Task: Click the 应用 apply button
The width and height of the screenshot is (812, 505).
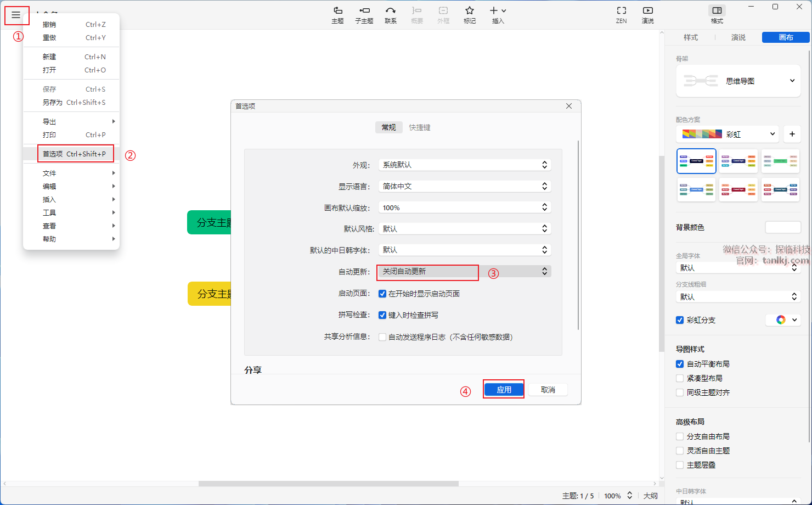Action: point(504,390)
